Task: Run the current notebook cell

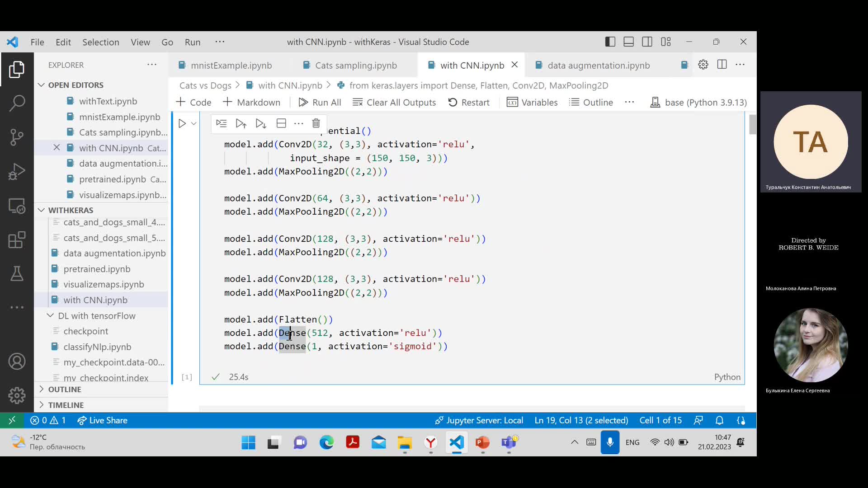Action: (x=182, y=123)
